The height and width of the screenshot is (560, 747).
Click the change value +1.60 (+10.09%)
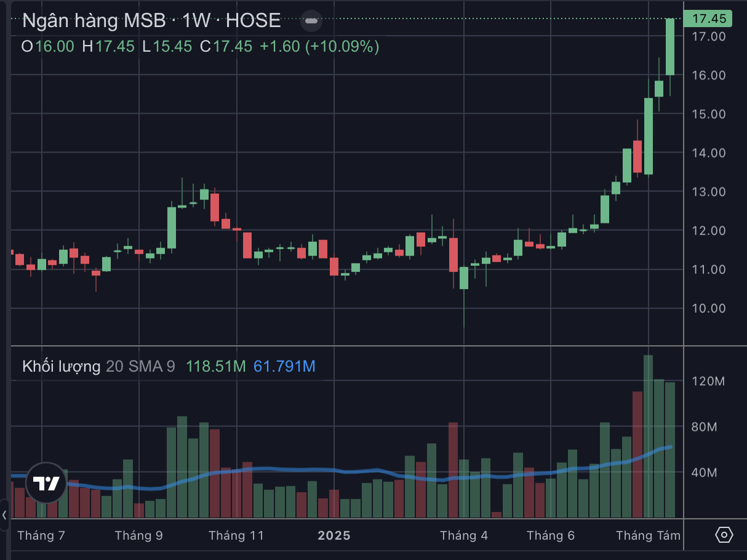click(319, 46)
